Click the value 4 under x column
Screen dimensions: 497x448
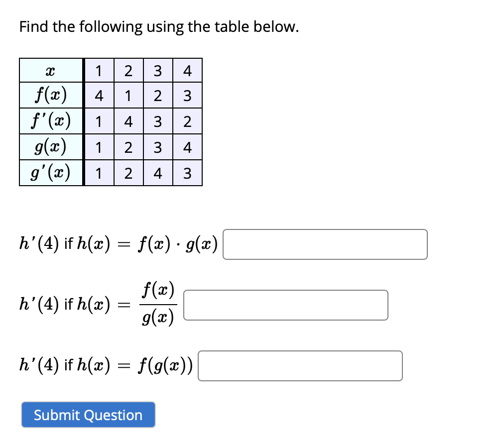(x=186, y=70)
